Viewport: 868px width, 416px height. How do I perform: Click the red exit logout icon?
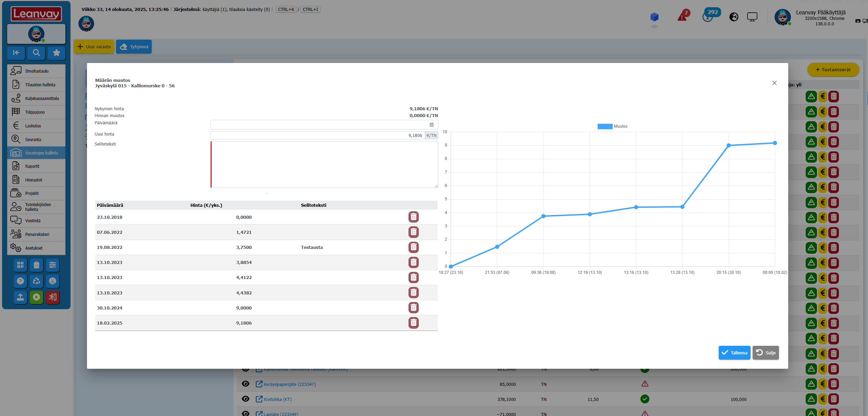(52, 297)
